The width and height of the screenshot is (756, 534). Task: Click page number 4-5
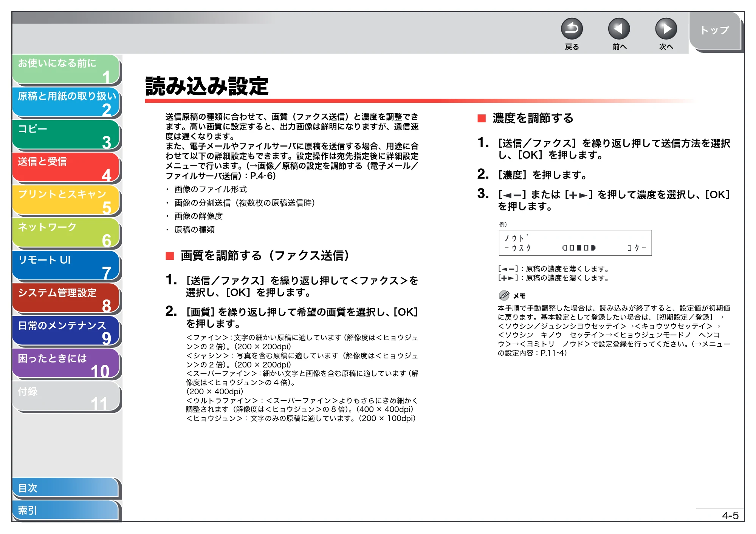click(730, 515)
